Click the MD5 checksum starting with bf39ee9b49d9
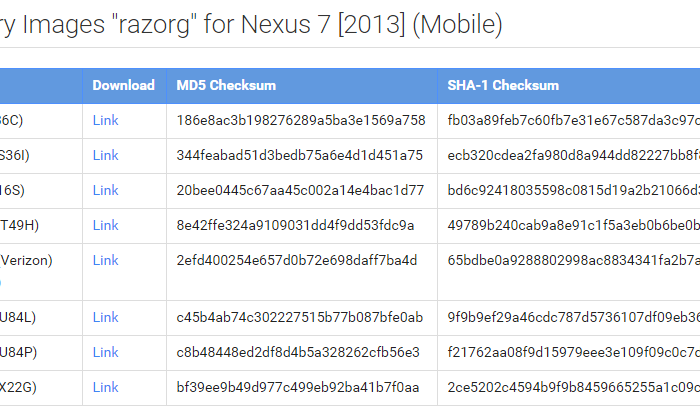 coord(299,387)
